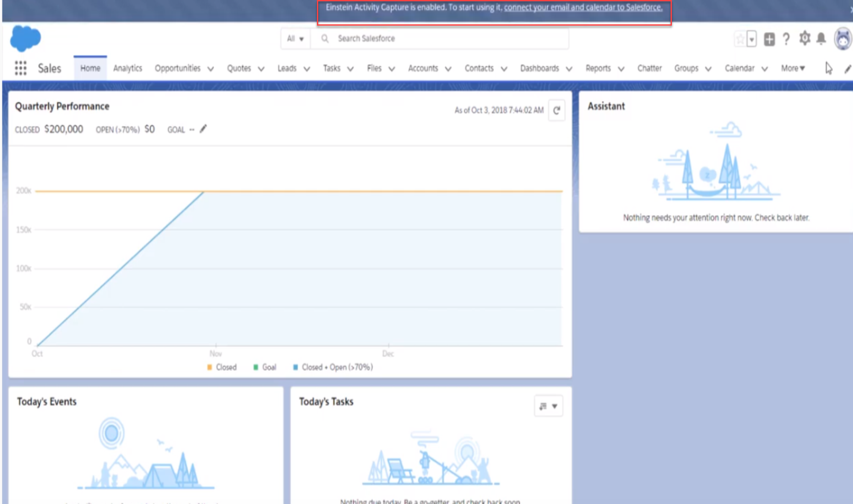This screenshot has height=504, width=853.
Task: Open the global create plus icon
Action: [x=769, y=39]
